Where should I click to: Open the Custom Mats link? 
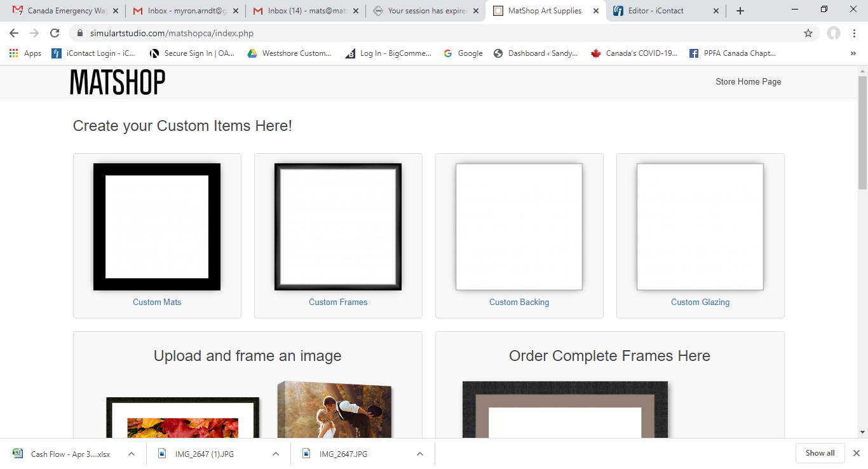pos(157,302)
